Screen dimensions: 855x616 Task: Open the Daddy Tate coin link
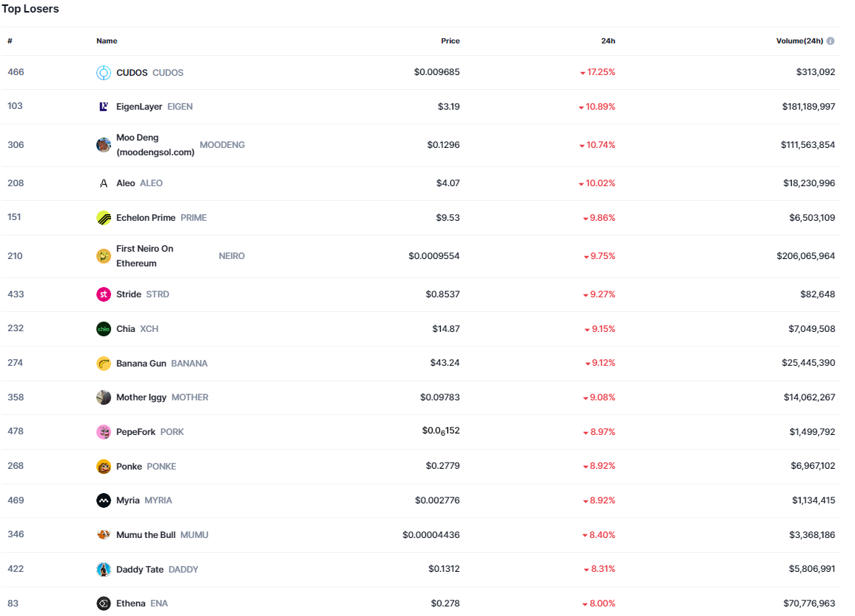[140, 570]
